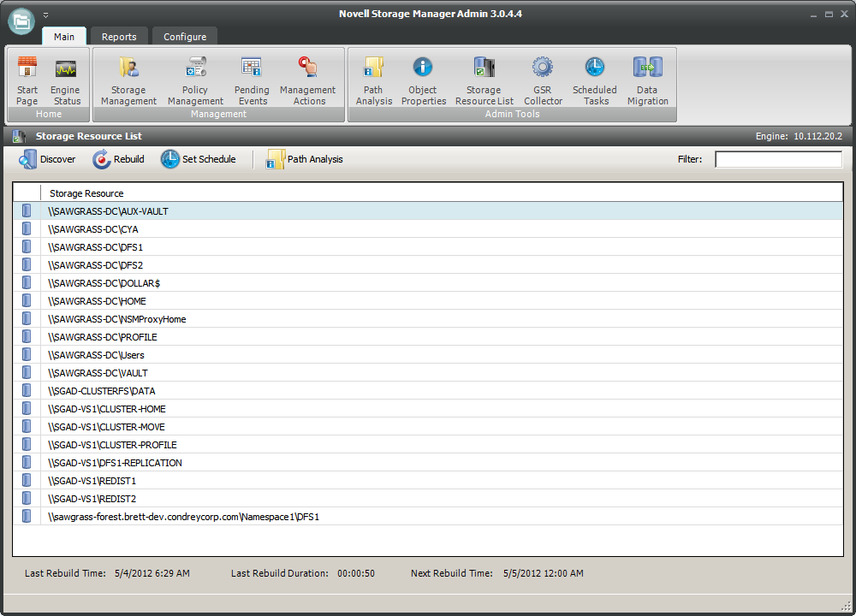Click the Engine 10.112.20.2 label

pos(799,136)
